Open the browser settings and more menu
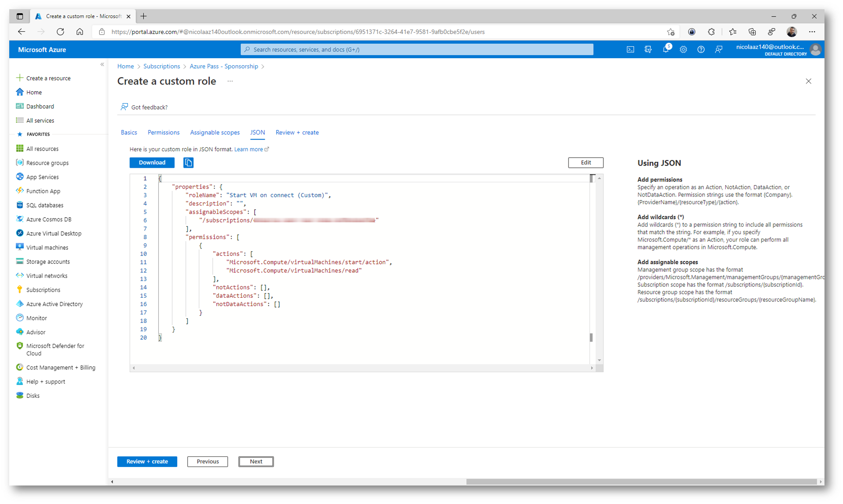This screenshot has width=843, height=504. (x=812, y=32)
